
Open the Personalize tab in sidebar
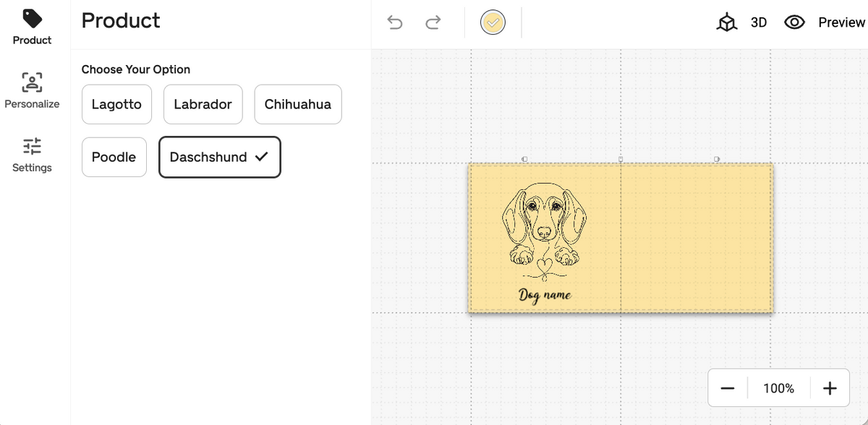[x=33, y=90]
